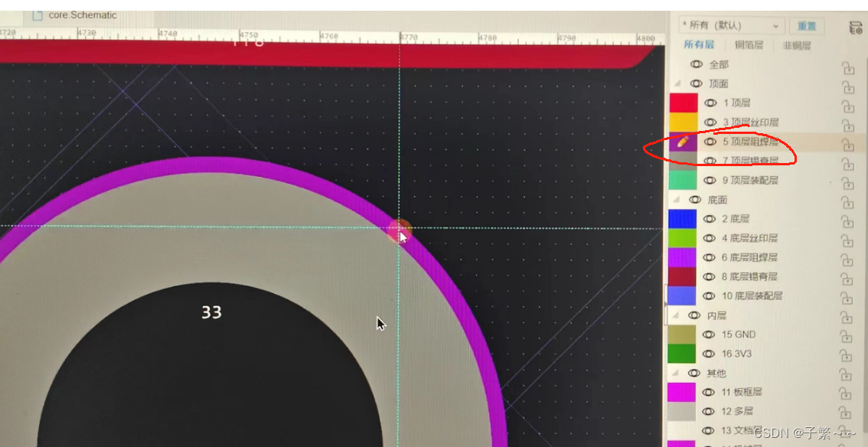Screen dimensions: 868x447
Task: Lock the 1 顶层 layer
Action: pos(847,106)
